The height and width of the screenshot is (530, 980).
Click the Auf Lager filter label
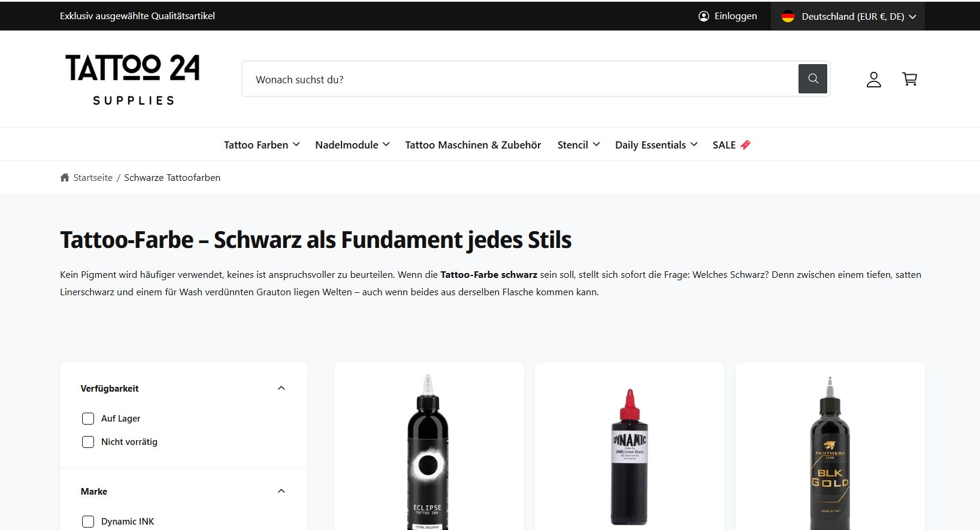click(120, 419)
